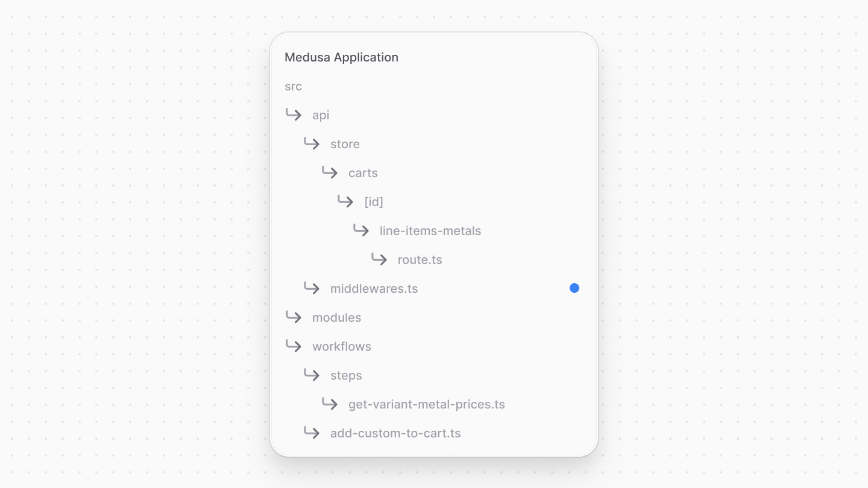Open the get-variant-metal-prices.ts file

click(x=426, y=404)
